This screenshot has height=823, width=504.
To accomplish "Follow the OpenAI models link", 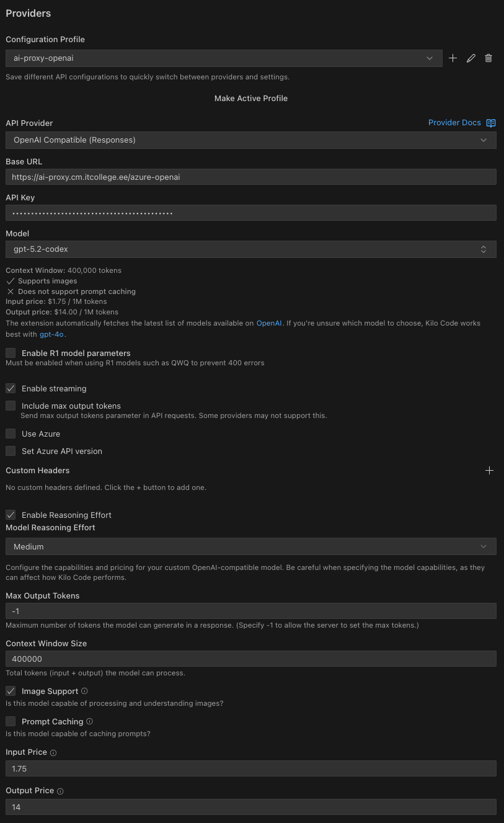I will pyautogui.click(x=270, y=323).
